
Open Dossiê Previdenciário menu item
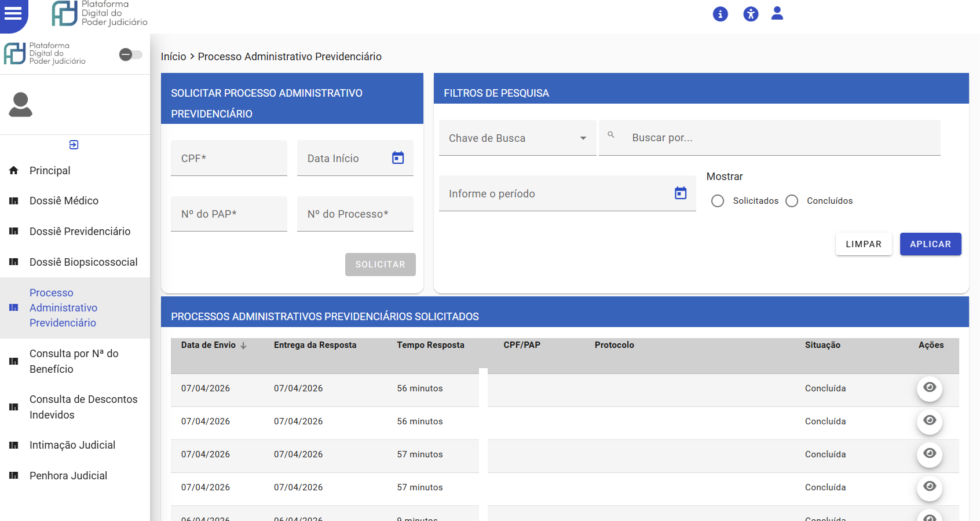pos(75,231)
